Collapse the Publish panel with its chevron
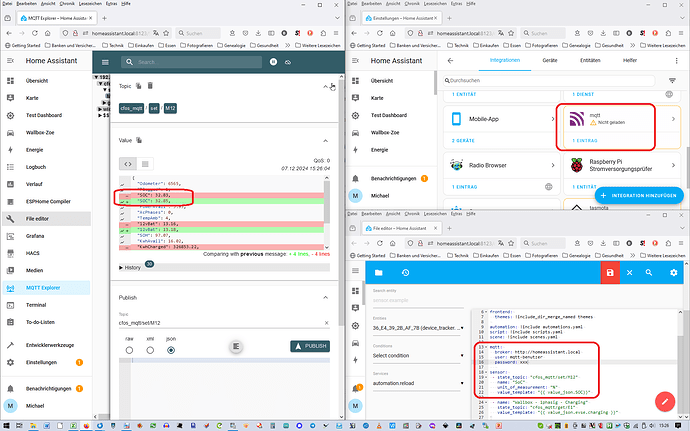Viewport: 690px width, 431px height. (x=325, y=298)
